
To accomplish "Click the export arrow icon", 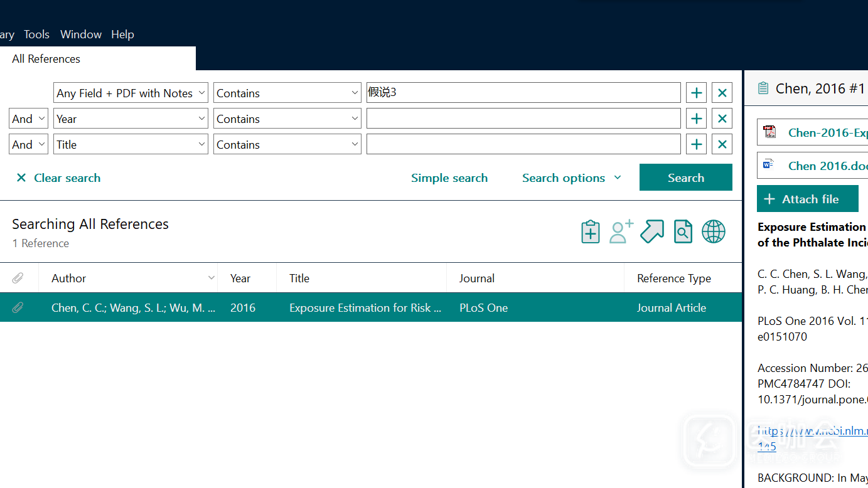I will pyautogui.click(x=651, y=231).
